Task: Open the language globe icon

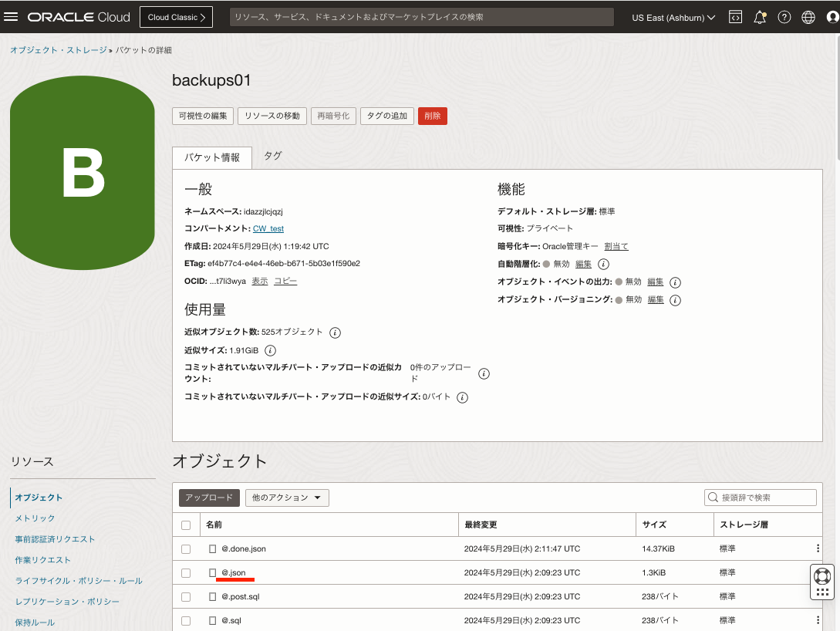Action: (808, 17)
